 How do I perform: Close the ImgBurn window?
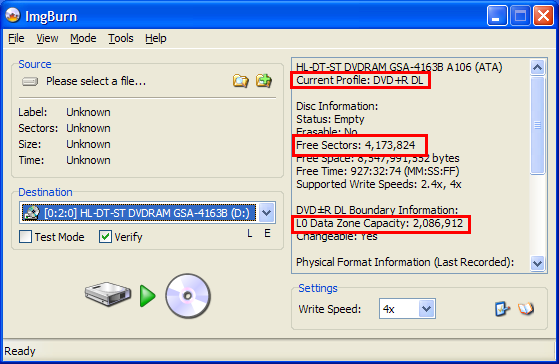click(x=543, y=16)
